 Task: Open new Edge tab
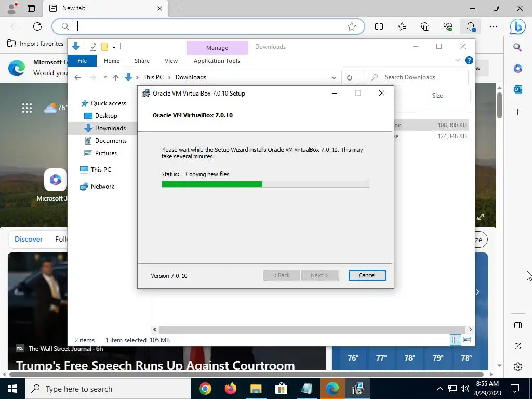coord(177,8)
